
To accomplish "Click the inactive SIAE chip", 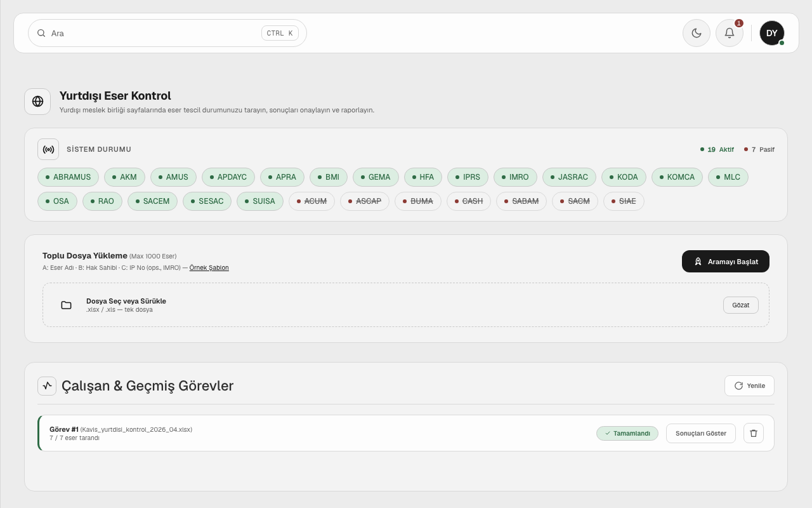I will pyautogui.click(x=624, y=201).
